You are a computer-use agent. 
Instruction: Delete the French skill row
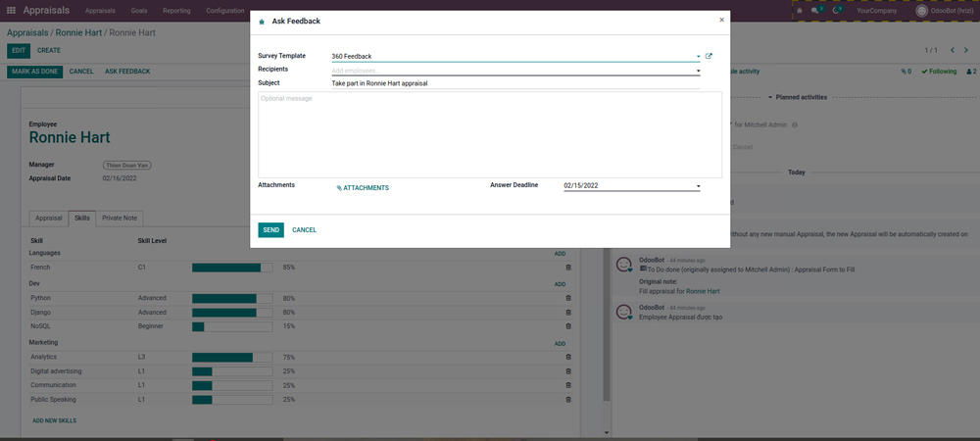(568, 268)
